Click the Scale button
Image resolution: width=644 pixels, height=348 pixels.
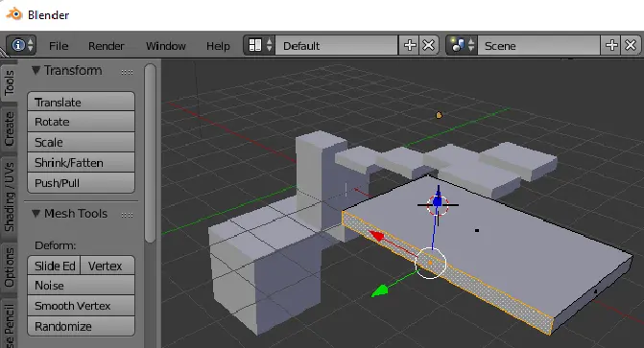point(81,142)
